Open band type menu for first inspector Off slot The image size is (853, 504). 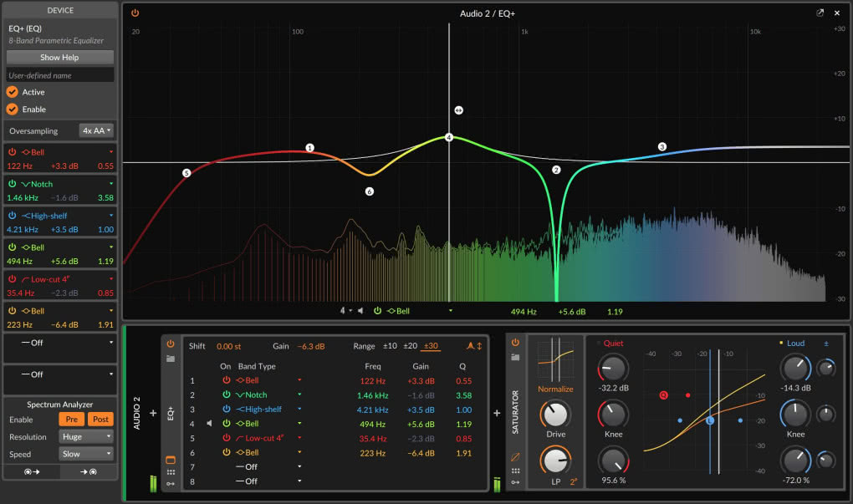111,343
